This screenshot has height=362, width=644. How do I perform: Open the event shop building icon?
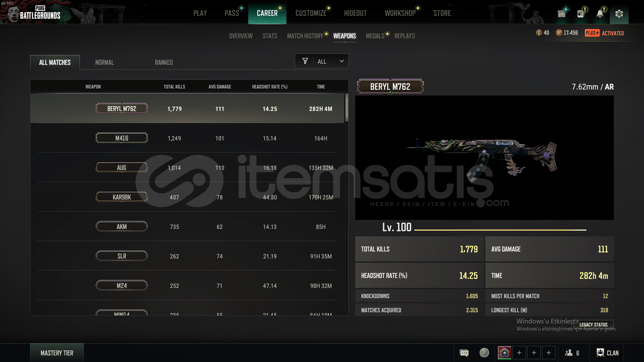(x=561, y=14)
